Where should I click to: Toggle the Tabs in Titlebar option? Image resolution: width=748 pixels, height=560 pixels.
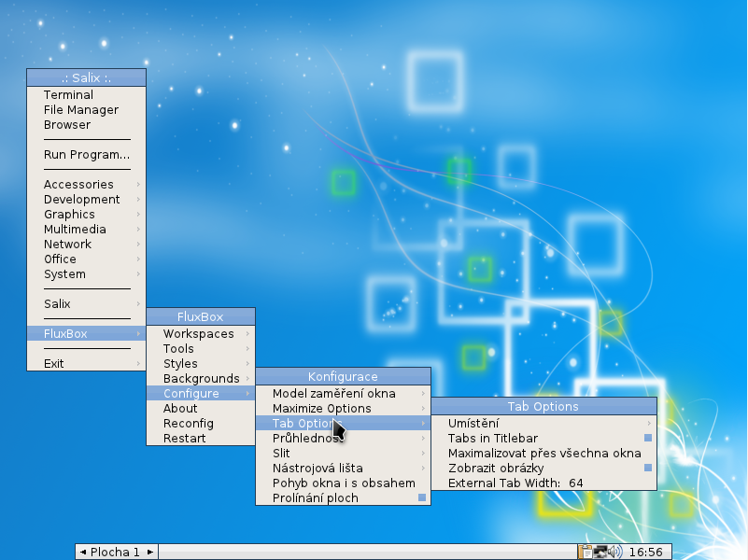(543, 438)
